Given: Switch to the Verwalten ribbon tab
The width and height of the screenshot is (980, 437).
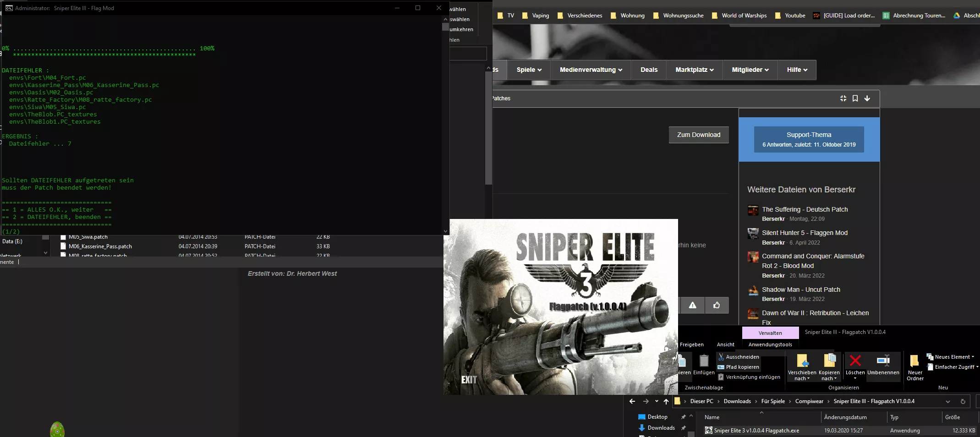Looking at the screenshot, I should coord(770,333).
